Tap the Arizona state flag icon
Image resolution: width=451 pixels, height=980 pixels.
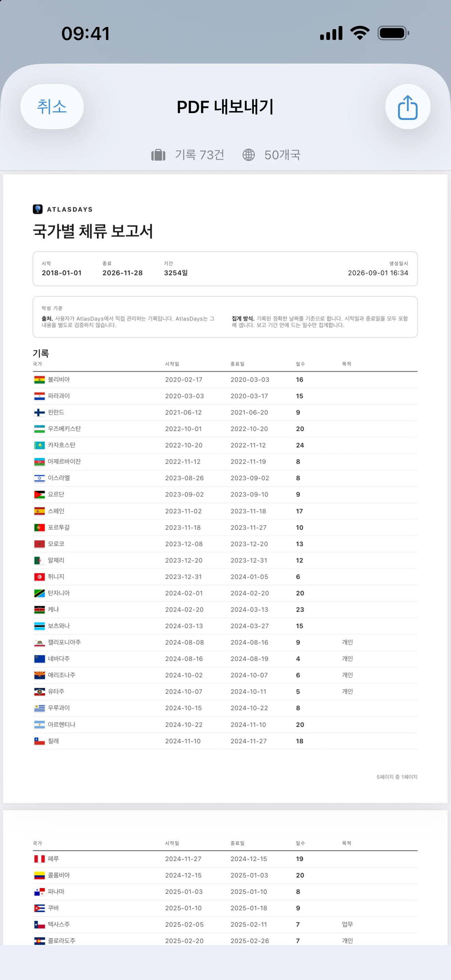click(40, 675)
